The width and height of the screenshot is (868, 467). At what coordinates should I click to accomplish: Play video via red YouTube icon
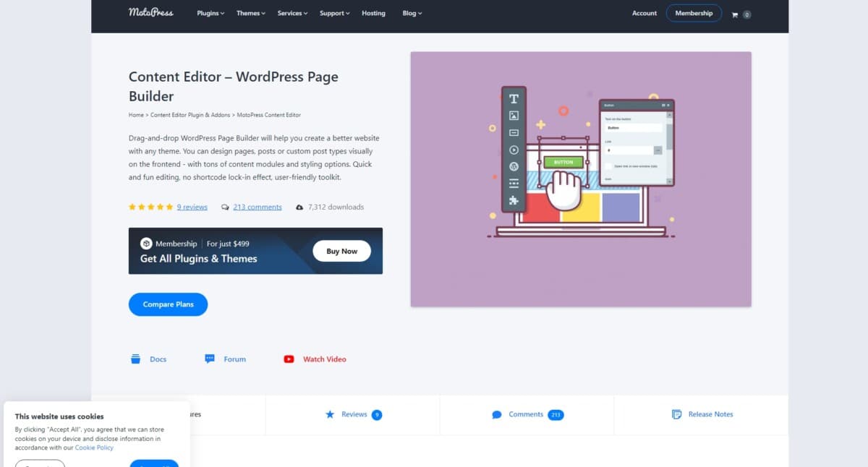(x=289, y=359)
